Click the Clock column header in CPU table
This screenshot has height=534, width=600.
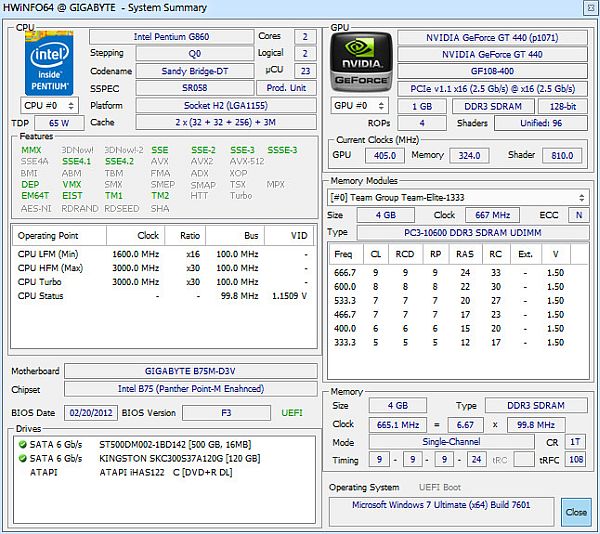pos(136,236)
